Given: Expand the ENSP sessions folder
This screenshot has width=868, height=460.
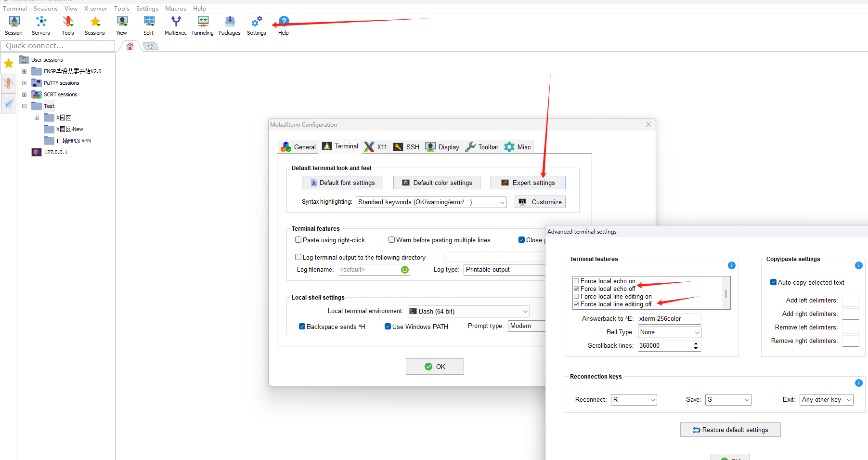Looking at the screenshot, I should [24, 71].
